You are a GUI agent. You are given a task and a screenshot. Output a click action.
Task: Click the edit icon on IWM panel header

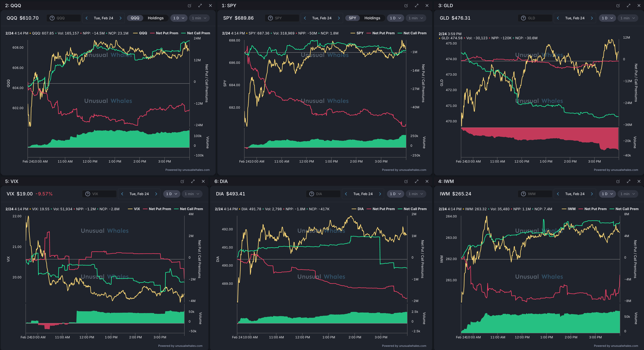tap(618, 181)
